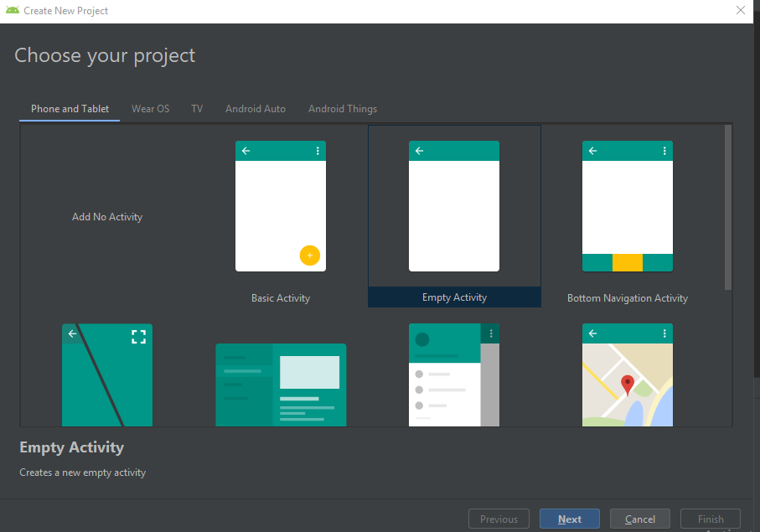Viewport: 760px width, 532px height.
Task: Close the Create New Project dialog
Action: tap(741, 10)
